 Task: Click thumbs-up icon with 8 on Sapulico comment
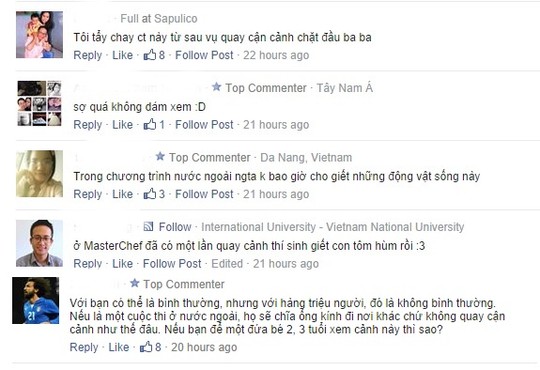click(x=150, y=55)
